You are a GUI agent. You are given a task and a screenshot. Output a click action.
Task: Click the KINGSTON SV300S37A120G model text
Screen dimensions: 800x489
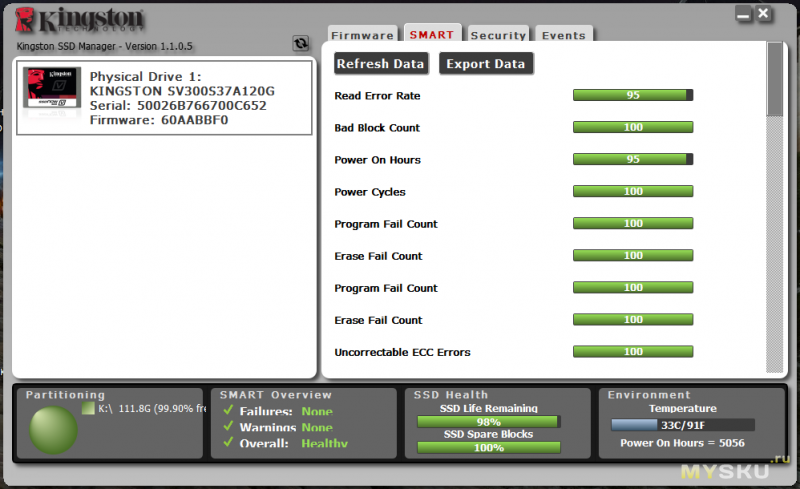point(182,91)
